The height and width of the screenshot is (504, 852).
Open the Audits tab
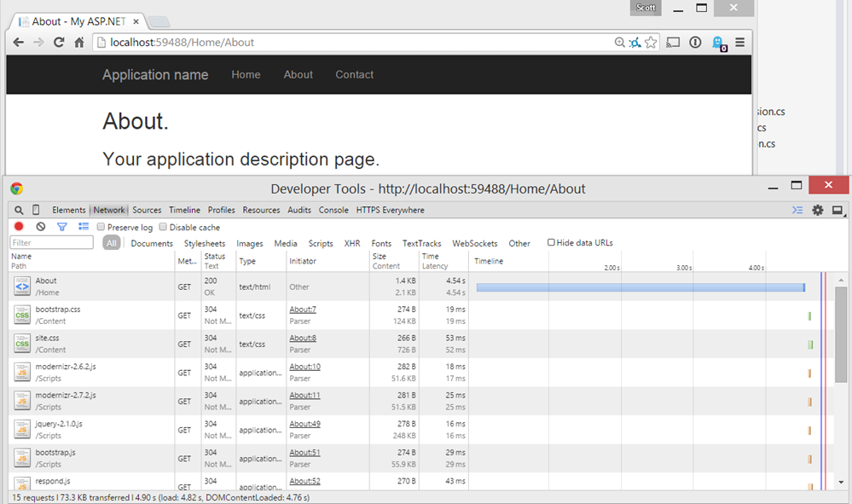point(298,210)
